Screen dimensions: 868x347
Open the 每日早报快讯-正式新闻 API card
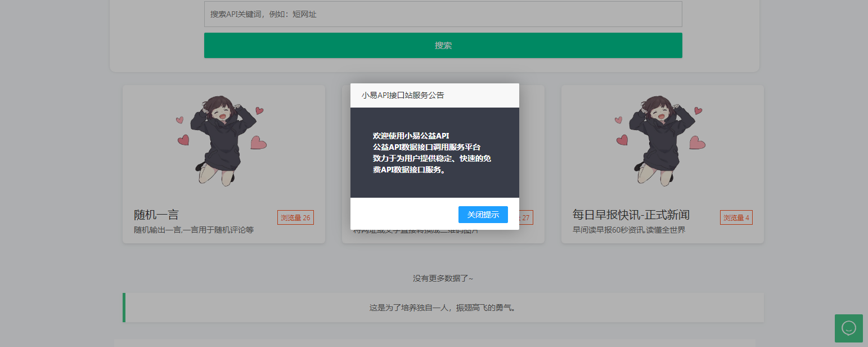662,163
